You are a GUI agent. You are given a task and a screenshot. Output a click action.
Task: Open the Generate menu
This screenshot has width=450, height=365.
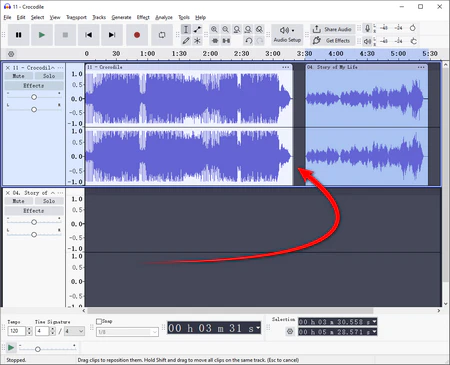[121, 17]
